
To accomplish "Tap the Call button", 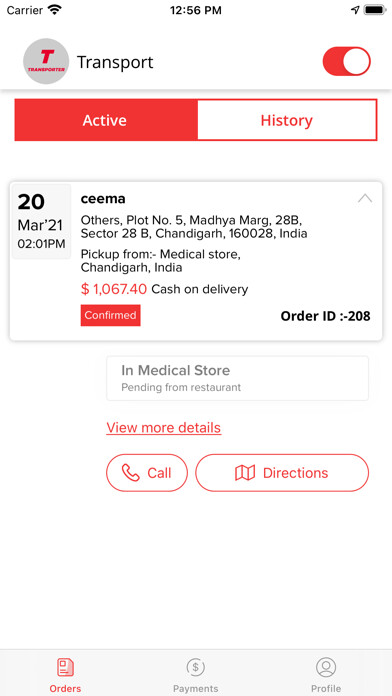I will click(x=147, y=473).
